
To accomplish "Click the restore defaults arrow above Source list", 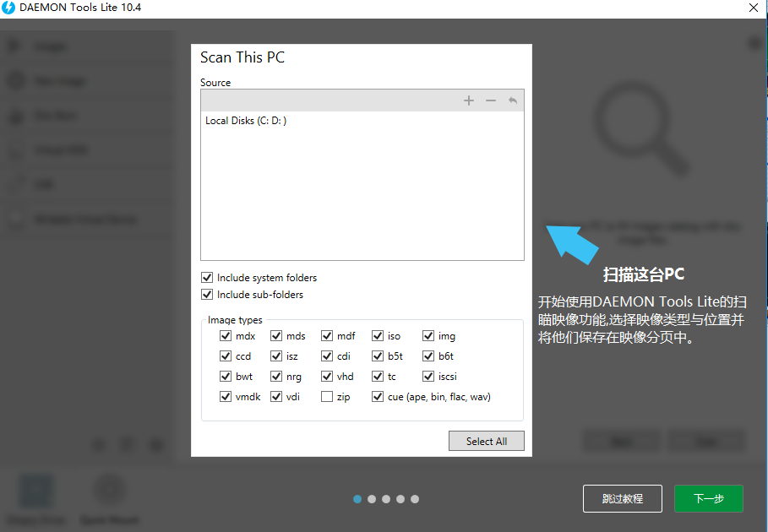I will coord(513,100).
